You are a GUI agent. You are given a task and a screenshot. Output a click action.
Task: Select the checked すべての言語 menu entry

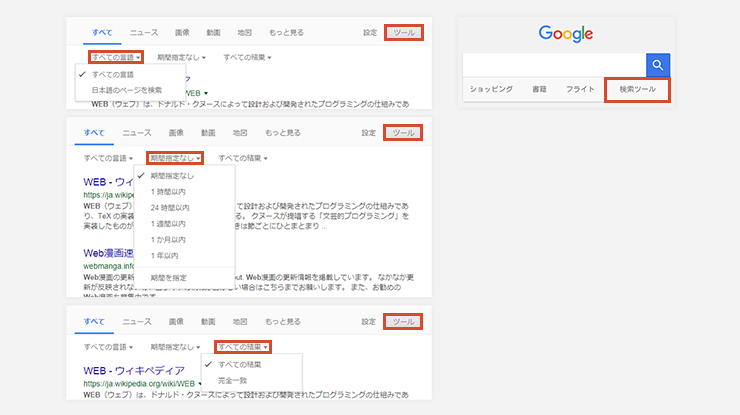[113, 75]
